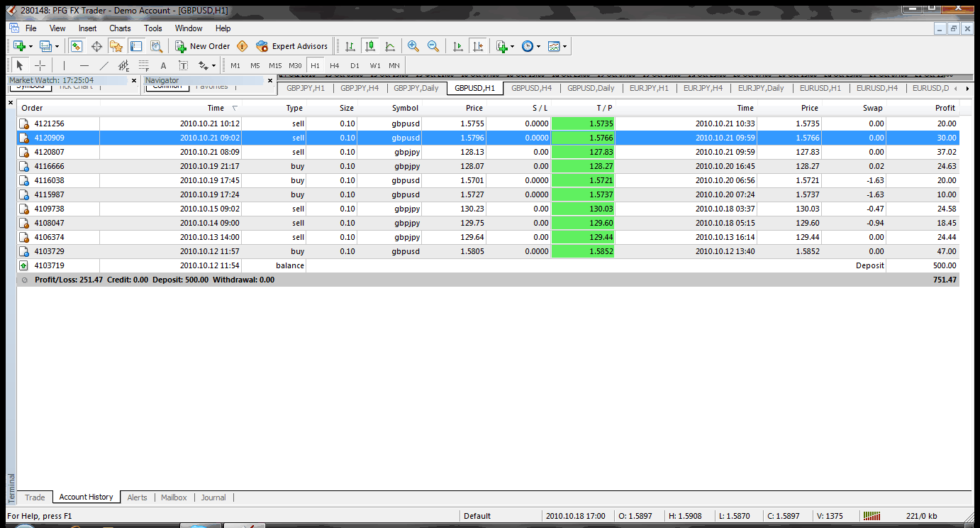The width and height of the screenshot is (980, 528).
Task: Open the Data Window crosshair icon
Action: coord(96,46)
